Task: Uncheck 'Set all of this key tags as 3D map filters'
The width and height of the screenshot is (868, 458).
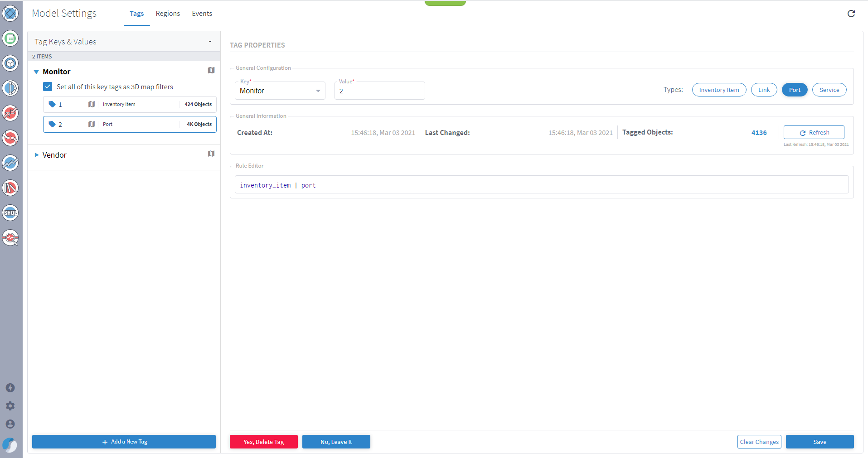Action: 48,87
